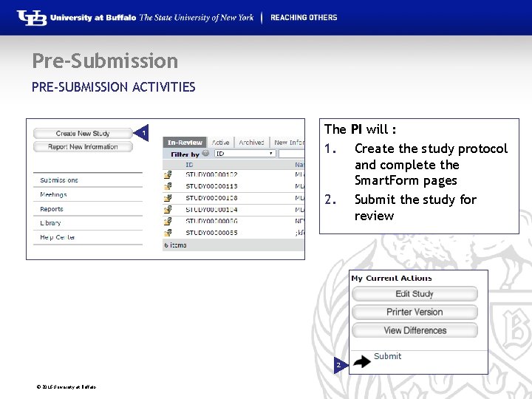Click the Submit link
The image size is (532, 399).
tap(387, 356)
